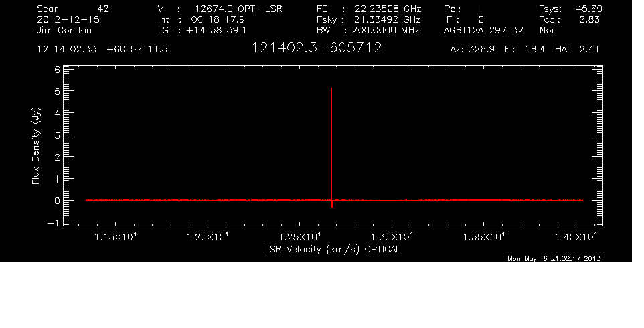
Task: Click the observer name Jim Condon
Action: pyautogui.click(x=64, y=31)
